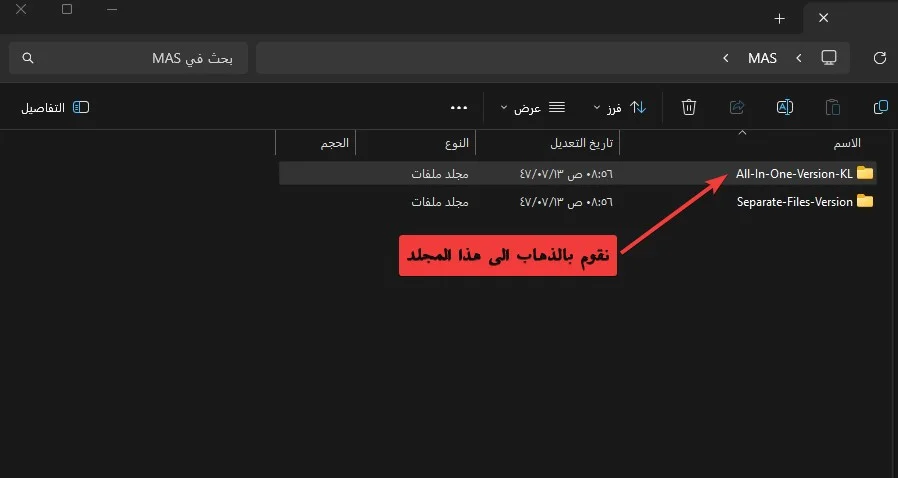
Task: Click the This PC monitor icon in address bar
Action: (828, 58)
